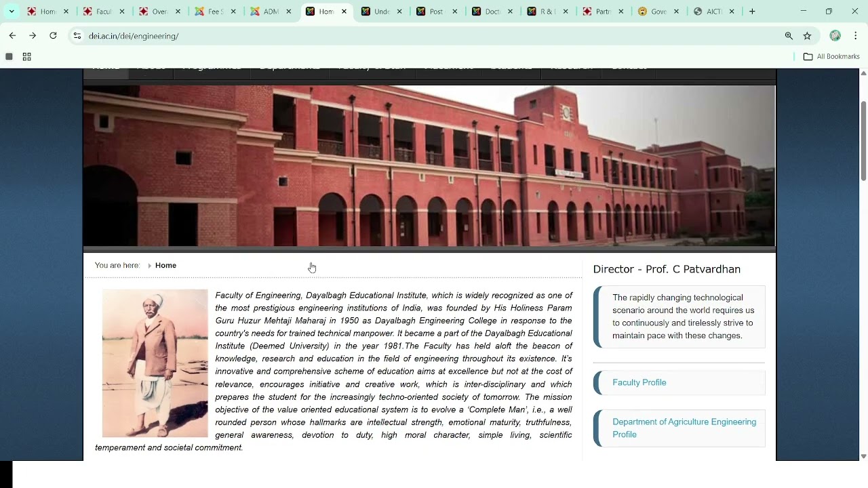Open the Chrome three-dot menu

(856, 36)
